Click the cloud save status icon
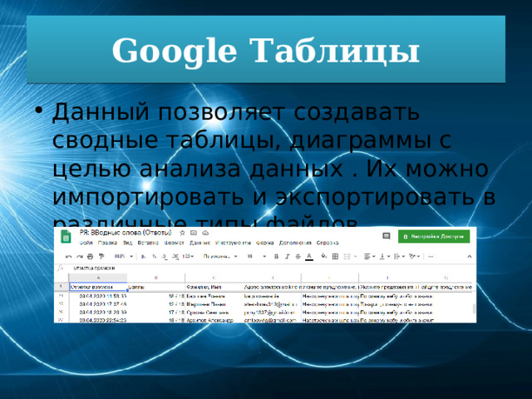Viewport: 532px width, 399px height. click(x=205, y=233)
